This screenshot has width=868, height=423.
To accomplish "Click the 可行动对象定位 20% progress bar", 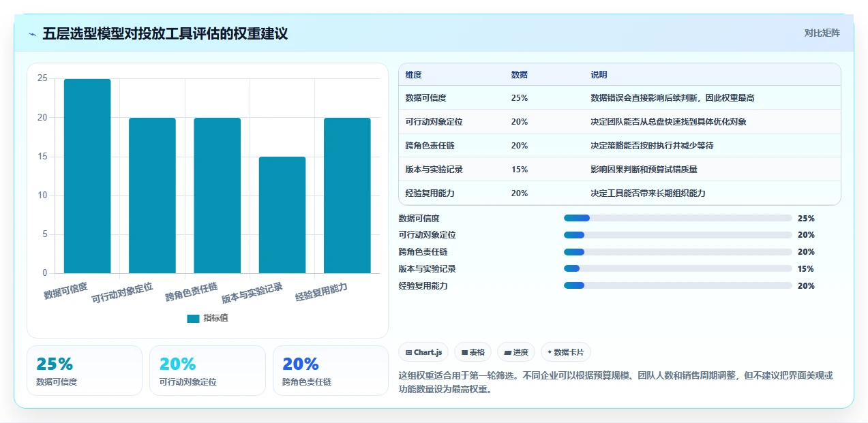I will pyautogui.click(x=678, y=235).
